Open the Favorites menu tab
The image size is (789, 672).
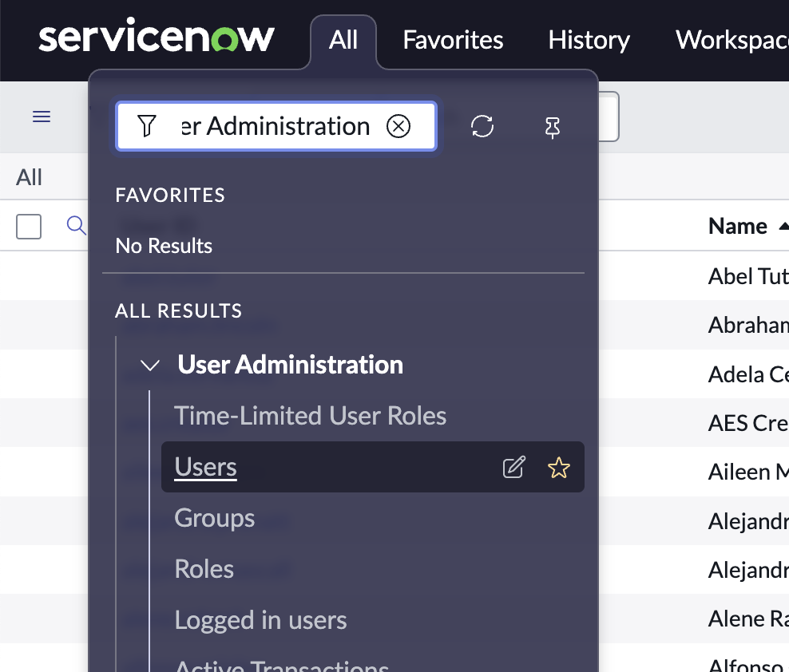point(453,40)
